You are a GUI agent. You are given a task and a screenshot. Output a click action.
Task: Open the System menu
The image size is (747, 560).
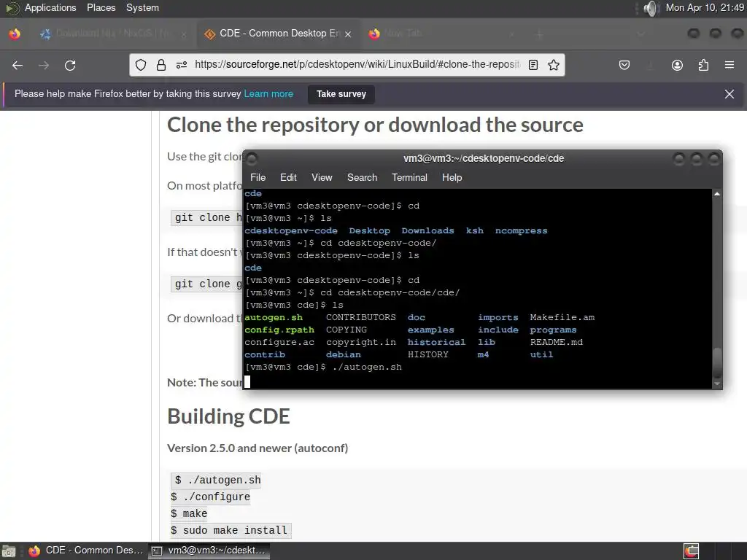click(x=142, y=7)
